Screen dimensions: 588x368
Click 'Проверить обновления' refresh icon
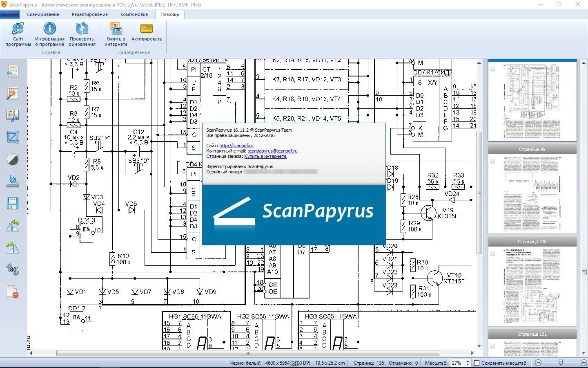click(82, 28)
